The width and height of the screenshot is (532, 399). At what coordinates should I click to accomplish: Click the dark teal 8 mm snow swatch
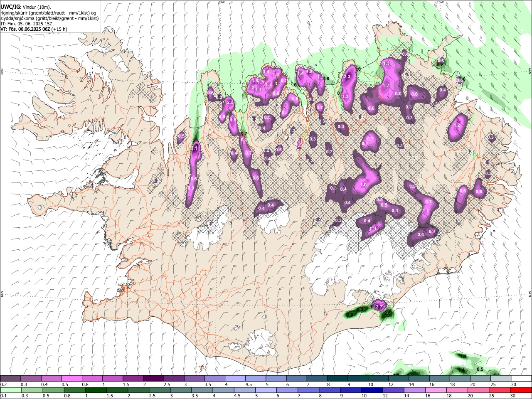click(337, 378)
